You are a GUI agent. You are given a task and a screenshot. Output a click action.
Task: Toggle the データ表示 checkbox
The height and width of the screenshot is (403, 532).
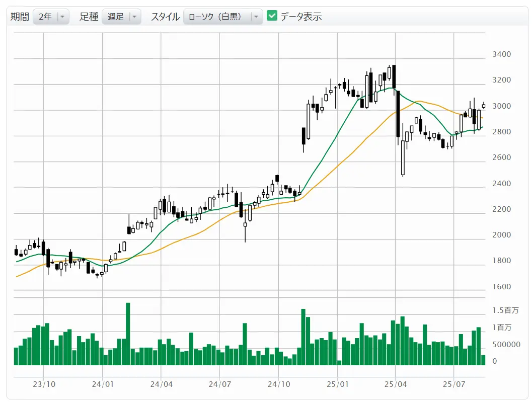272,16
